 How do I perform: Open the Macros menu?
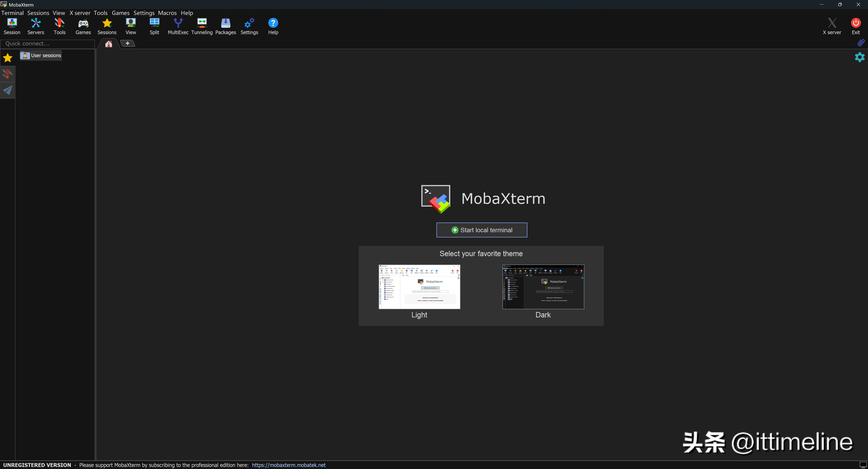[x=167, y=13]
